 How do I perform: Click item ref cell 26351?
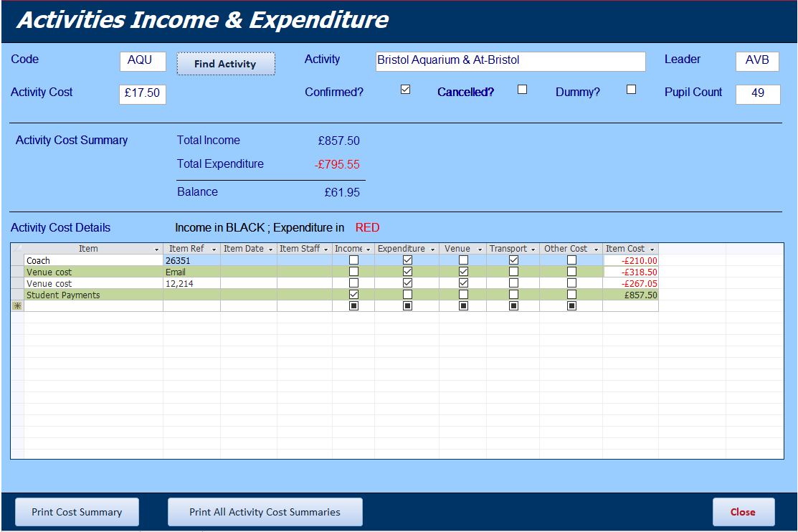click(x=192, y=260)
